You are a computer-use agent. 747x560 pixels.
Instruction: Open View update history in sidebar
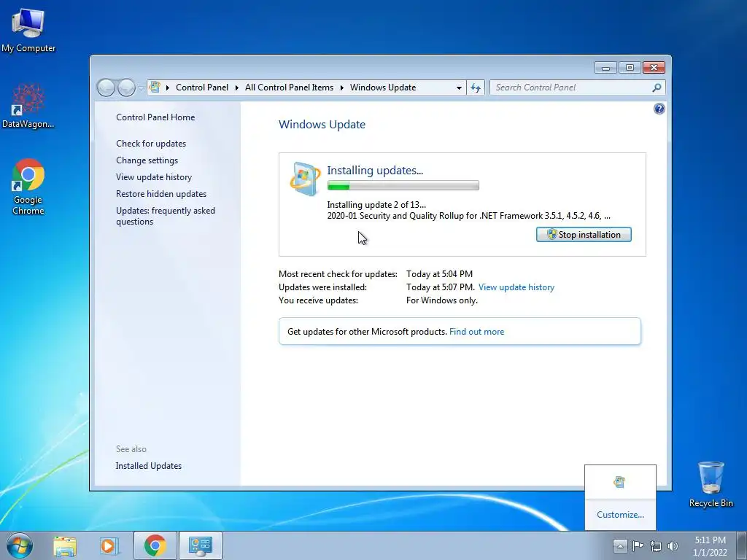pyautogui.click(x=154, y=177)
